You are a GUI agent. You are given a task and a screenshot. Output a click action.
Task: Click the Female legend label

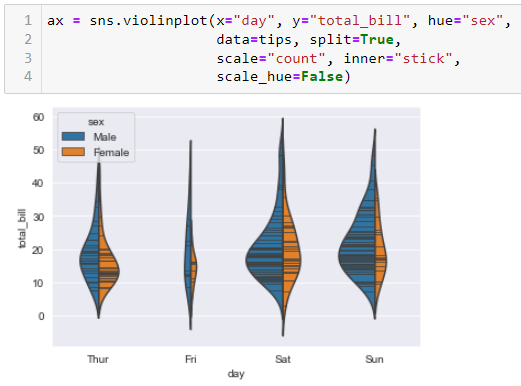pos(111,152)
